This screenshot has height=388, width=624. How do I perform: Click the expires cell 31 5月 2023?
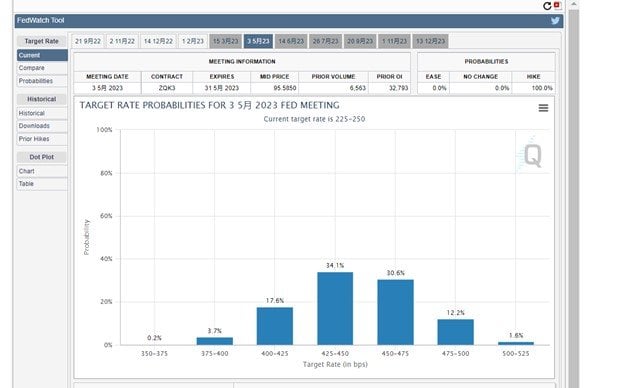click(x=222, y=88)
